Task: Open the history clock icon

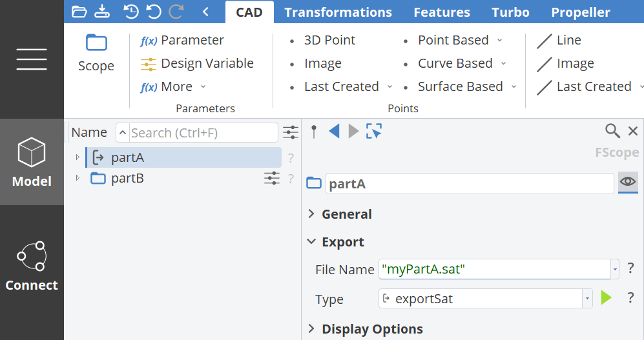Action: coord(131,12)
